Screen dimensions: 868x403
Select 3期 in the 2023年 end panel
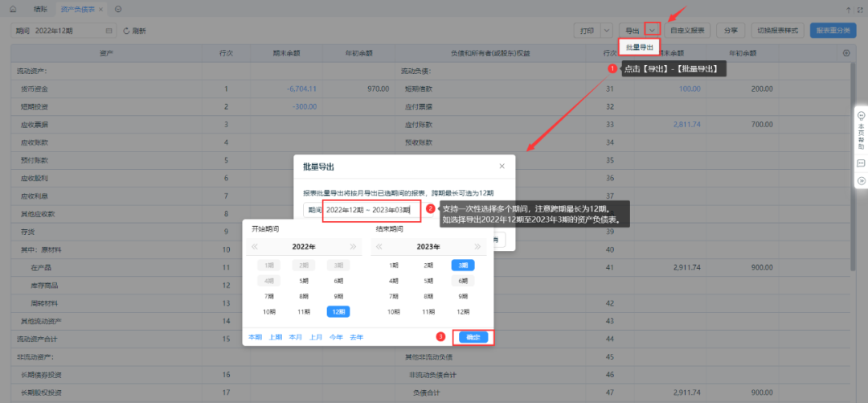tap(463, 265)
